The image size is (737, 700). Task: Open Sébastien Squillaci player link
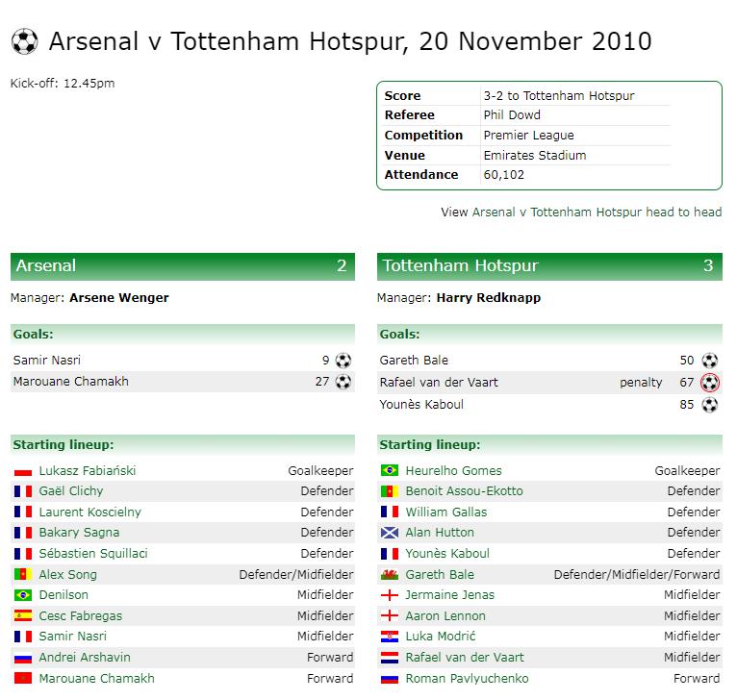pyautogui.click(x=93, y=553)
